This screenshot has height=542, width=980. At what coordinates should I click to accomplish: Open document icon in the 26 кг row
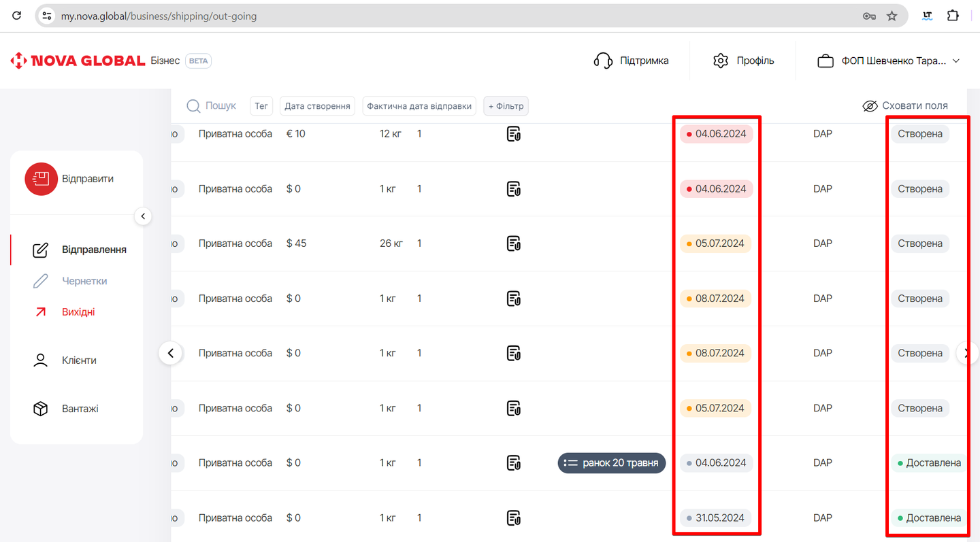click(514, 243)
